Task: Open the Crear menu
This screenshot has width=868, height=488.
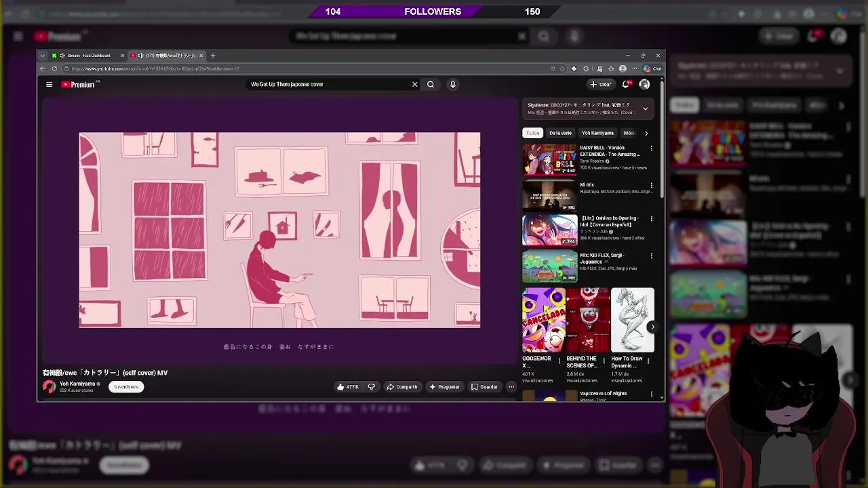Action: pyautogui.click(x=601, y=85)
